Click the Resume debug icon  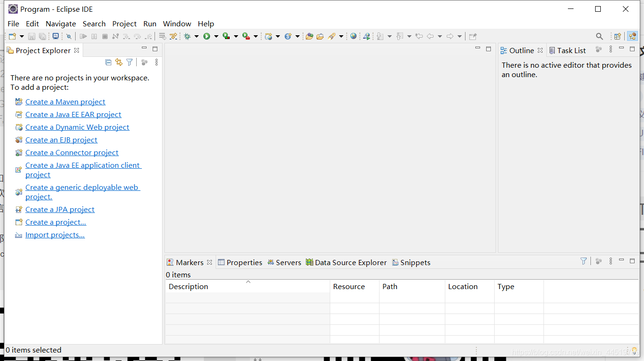pyautogui.click(x=84, y=36)
